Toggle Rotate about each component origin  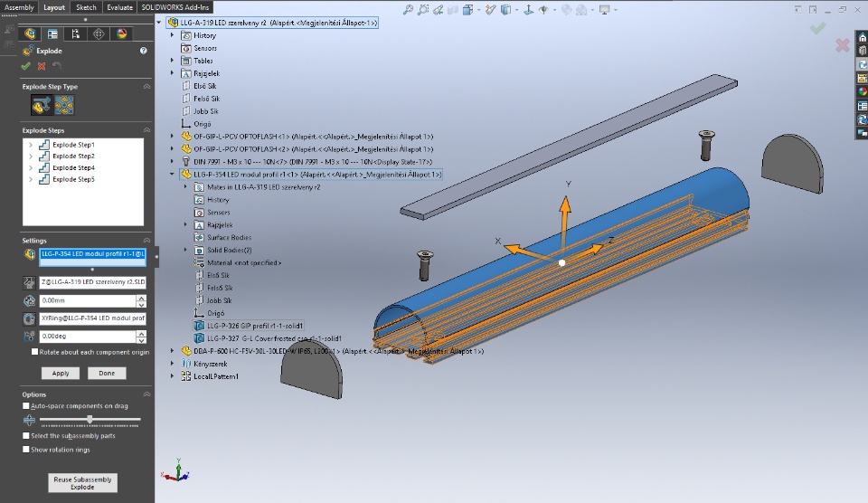coord(35,352)
